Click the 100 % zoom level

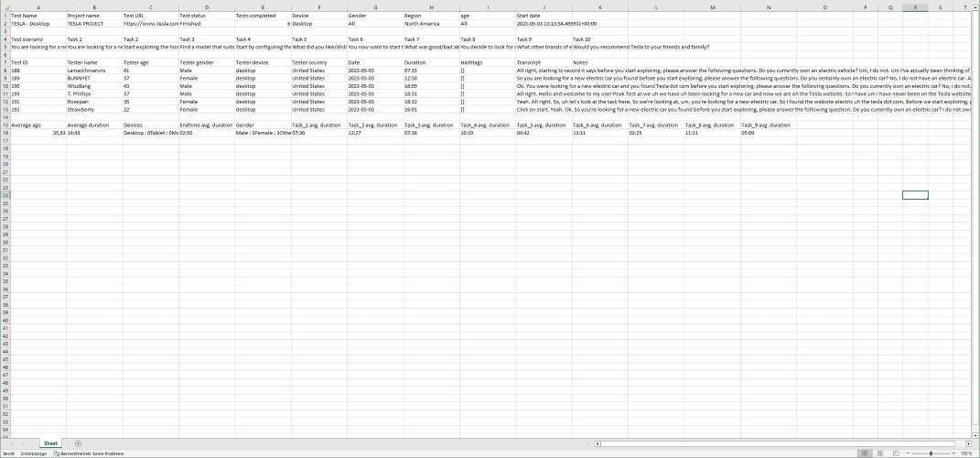966,453
